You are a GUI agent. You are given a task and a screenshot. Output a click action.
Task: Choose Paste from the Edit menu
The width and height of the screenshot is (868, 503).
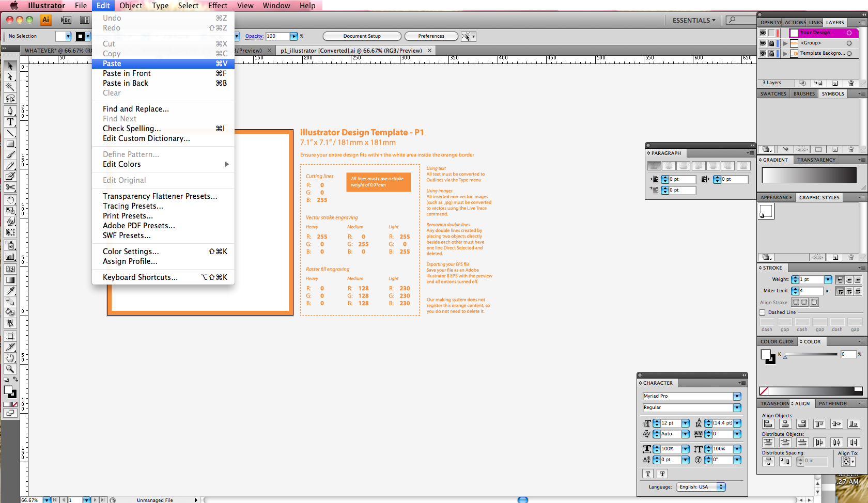pos(163,64)
